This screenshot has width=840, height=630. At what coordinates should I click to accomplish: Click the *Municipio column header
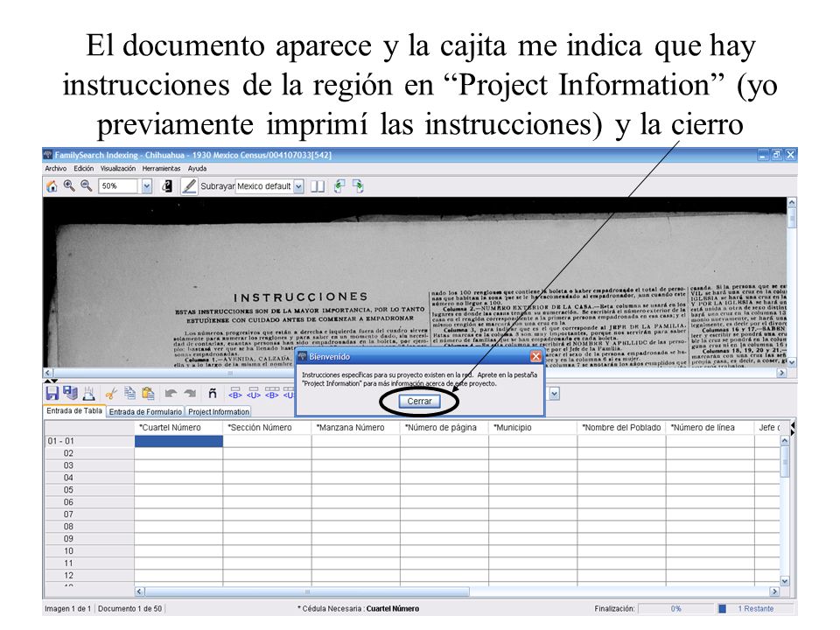pyautogui.click(x=533, y=428)
